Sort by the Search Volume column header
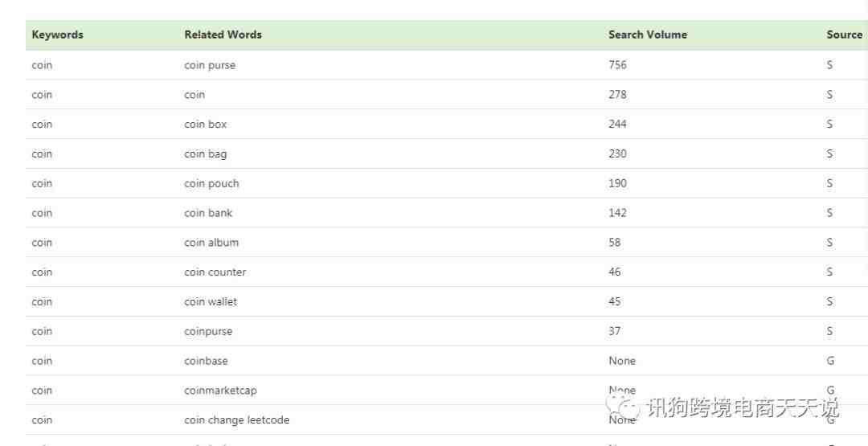Screen dimensions: 868x446 (x=647, y=35)
